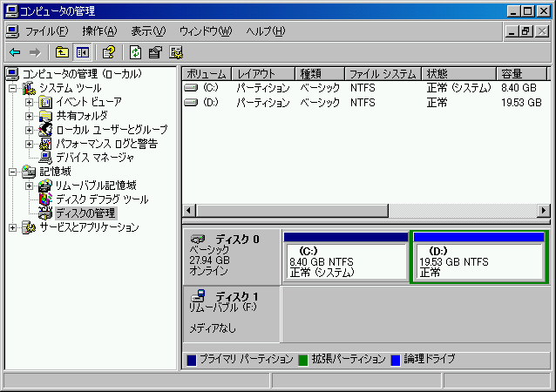Minimize the inner console child window
This screenshot has width=556, height=392.
(x=512, y=31)
